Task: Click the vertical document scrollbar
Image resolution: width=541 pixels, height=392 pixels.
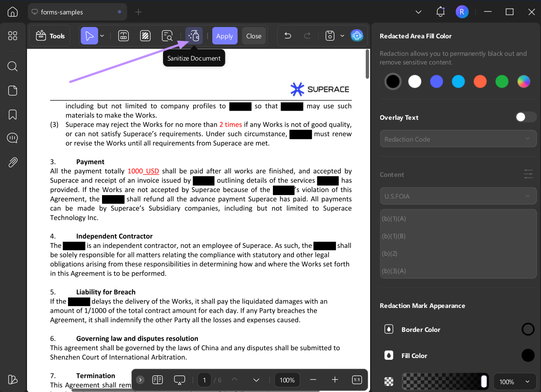Action: click(x=367, y=64)
